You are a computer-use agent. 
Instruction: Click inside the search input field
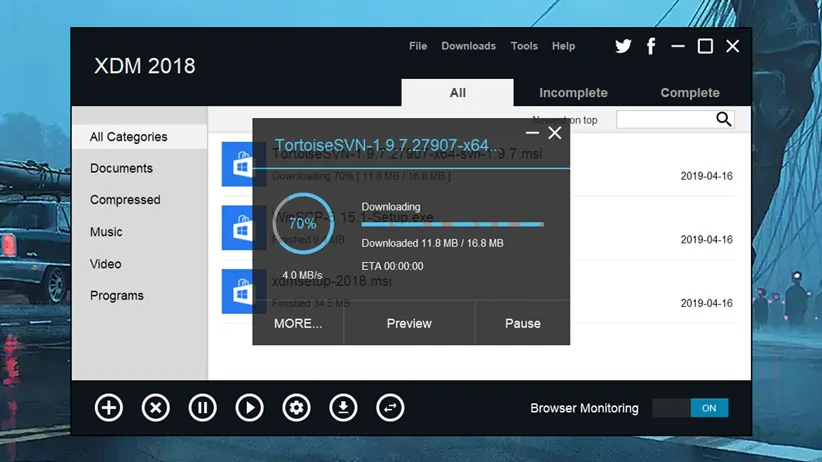tap(664, 120)
